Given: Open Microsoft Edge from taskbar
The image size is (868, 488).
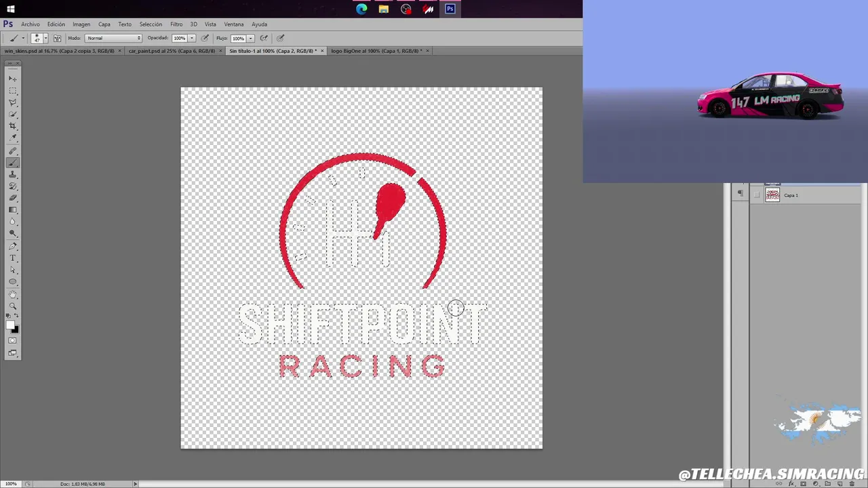Looking at the screenshot, I should (x=361, y=9).
